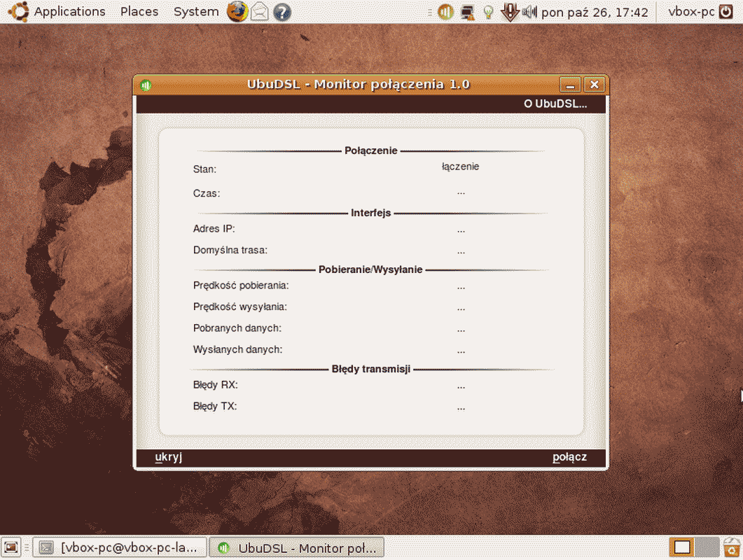Click the 'Czas:' label
743x560 pixels.
(x=207, y=193)
